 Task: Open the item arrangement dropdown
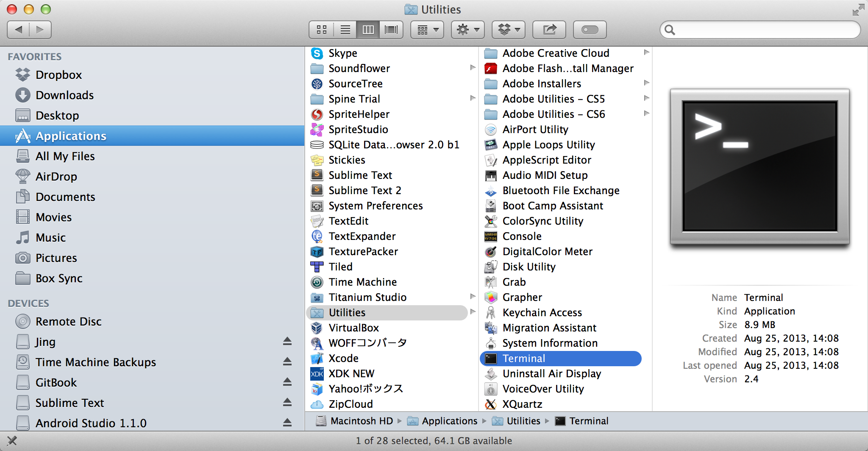click(427, 30)
